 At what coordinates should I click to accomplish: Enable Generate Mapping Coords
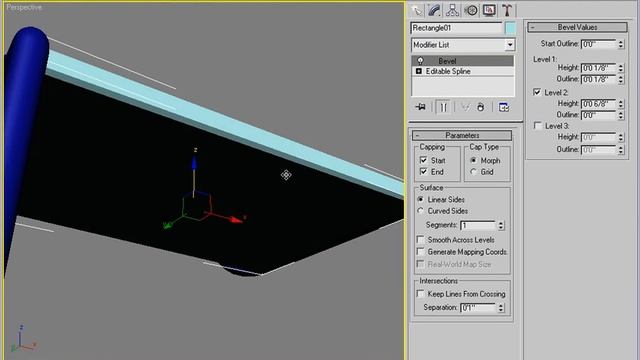coord(420,251)
